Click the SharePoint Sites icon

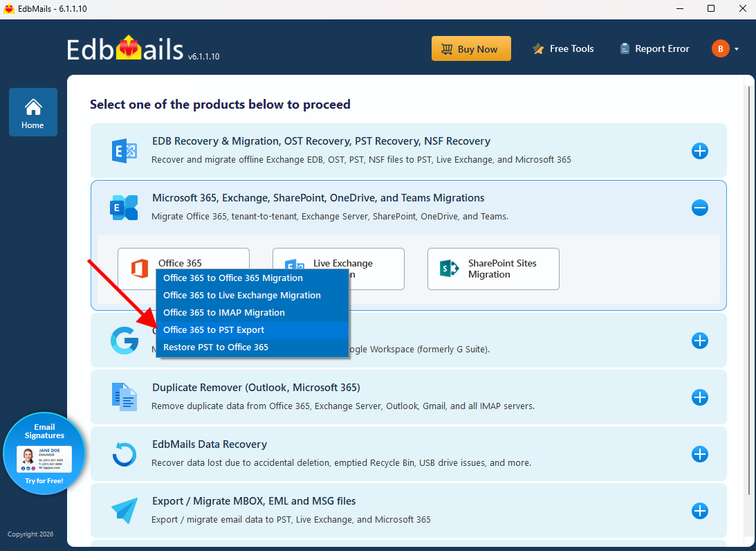450,269
